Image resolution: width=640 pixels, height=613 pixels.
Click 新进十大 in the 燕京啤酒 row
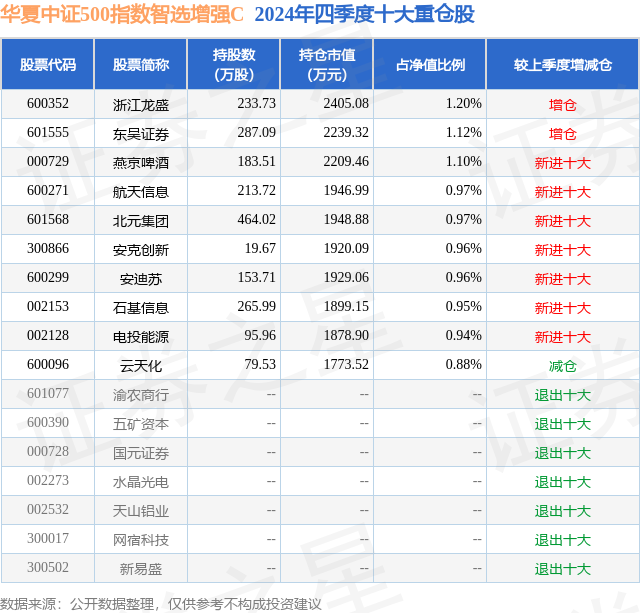(563, 163)
